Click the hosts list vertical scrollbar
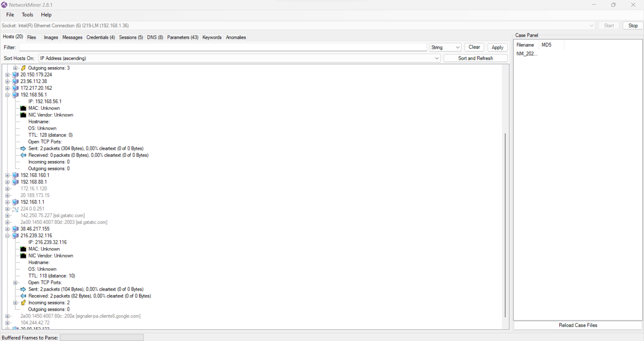This screenshot has width=644, height=341. [x=505, y=225]
